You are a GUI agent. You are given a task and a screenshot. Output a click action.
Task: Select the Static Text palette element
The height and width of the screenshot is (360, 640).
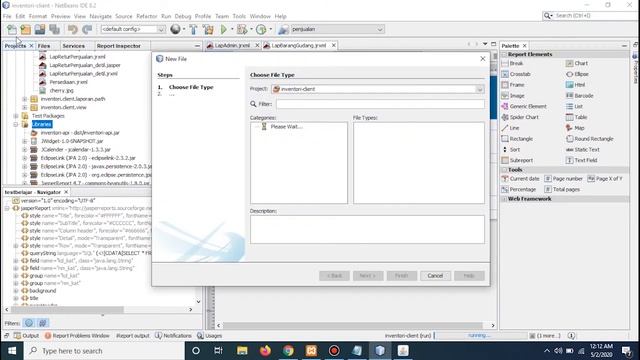[582, 149]
